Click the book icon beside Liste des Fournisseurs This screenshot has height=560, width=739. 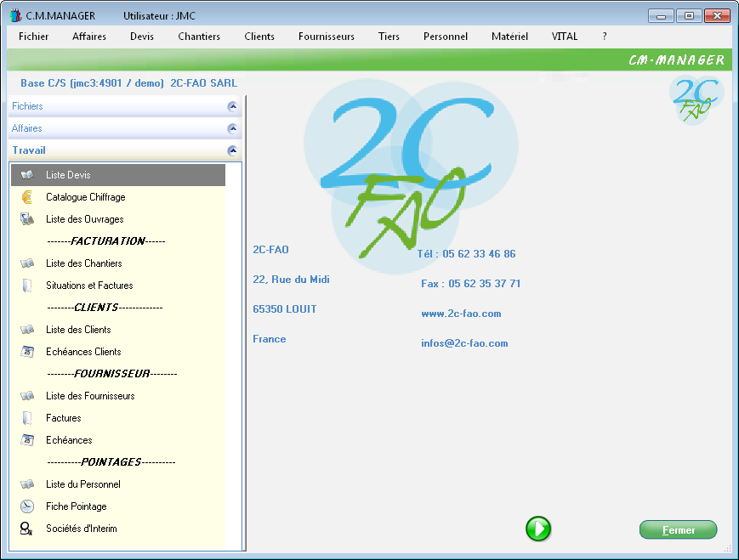click(x=27, y=396)
